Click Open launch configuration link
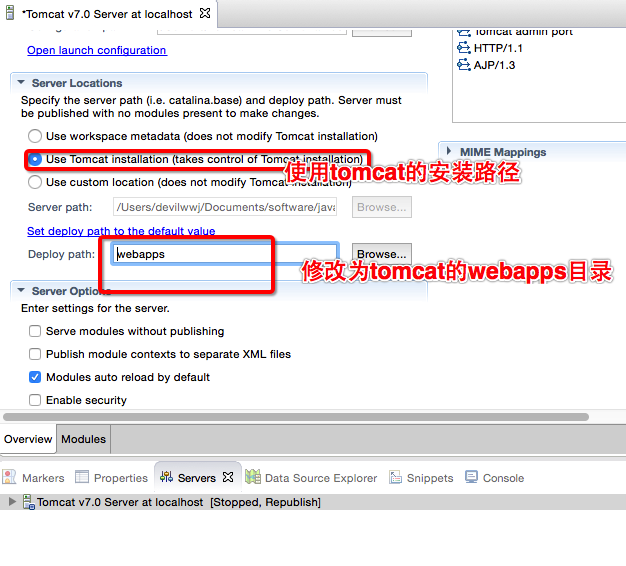This screenshot has width=626, height=566. [97, 50]
